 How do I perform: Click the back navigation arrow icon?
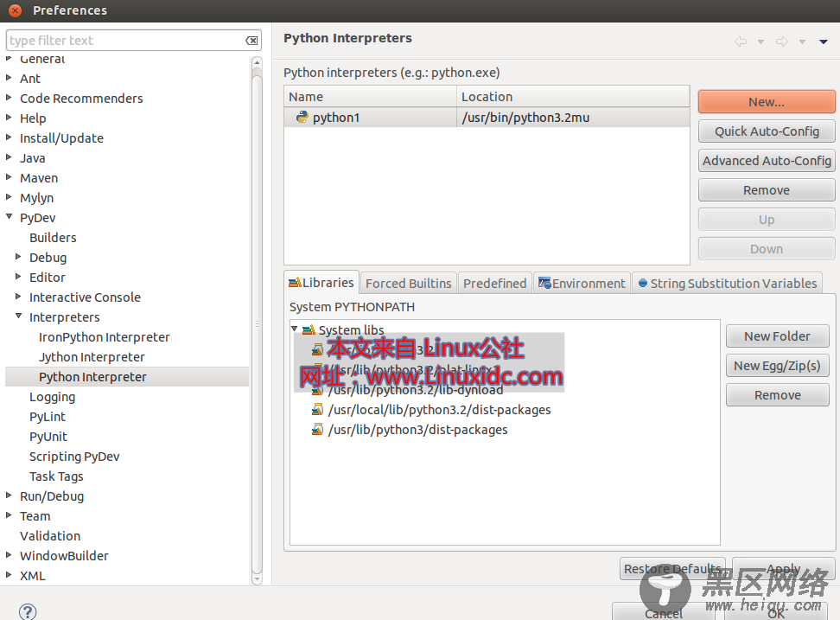pyautogui.click(x=741, y=42)
